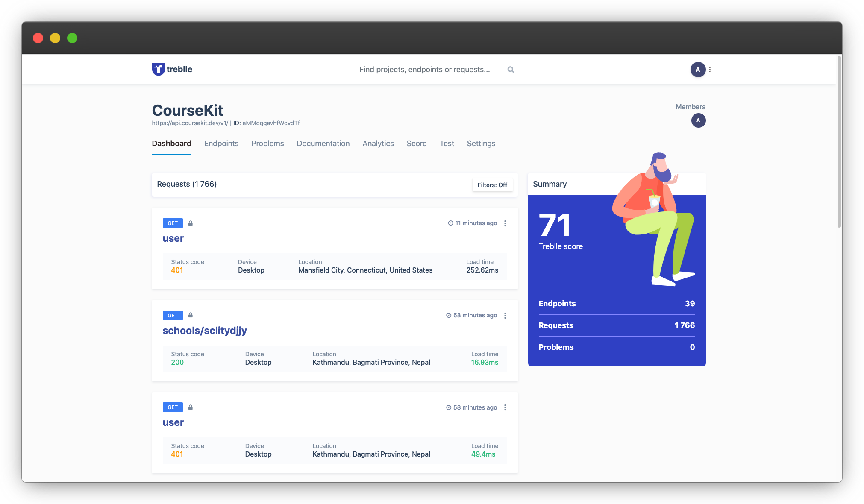864x504 pixels.
Task: Open options menu for 11 minutes ago request
Action: (x=505, y=223)
